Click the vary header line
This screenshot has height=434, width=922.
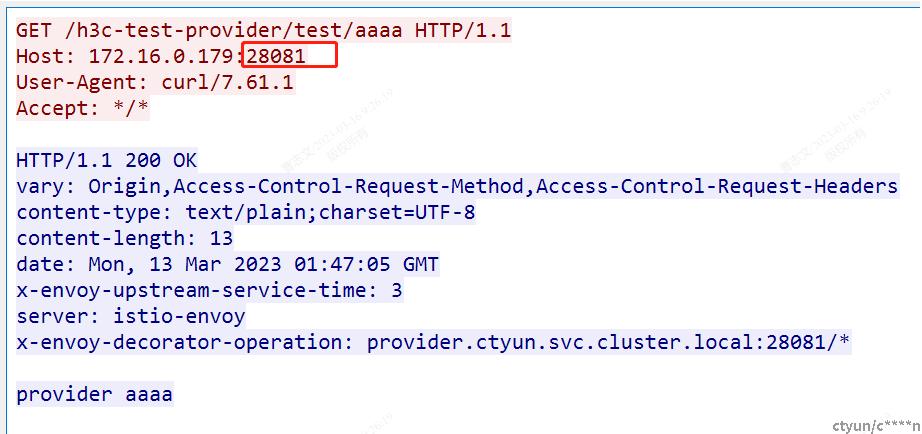tap(457, 186)
